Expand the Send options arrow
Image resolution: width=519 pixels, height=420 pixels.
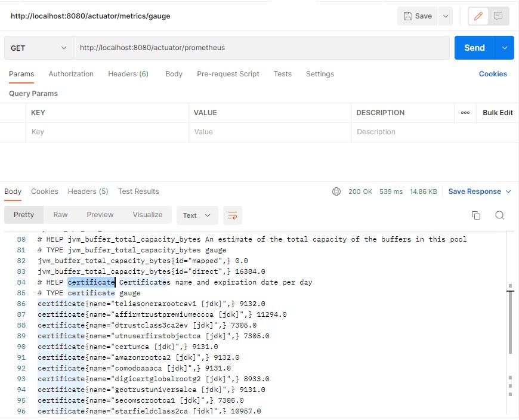coord(505,48)
